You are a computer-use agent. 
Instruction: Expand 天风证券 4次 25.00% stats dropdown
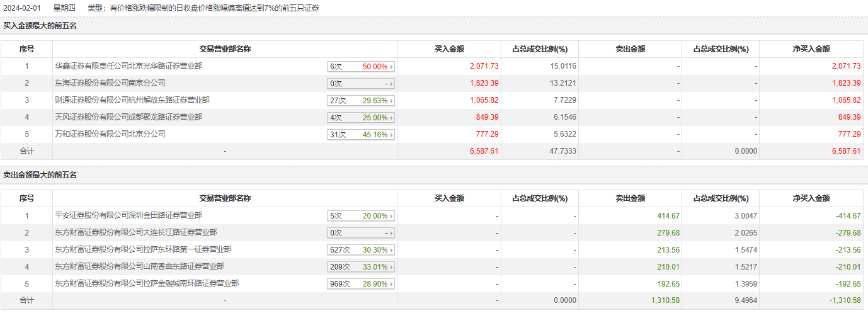361,117
